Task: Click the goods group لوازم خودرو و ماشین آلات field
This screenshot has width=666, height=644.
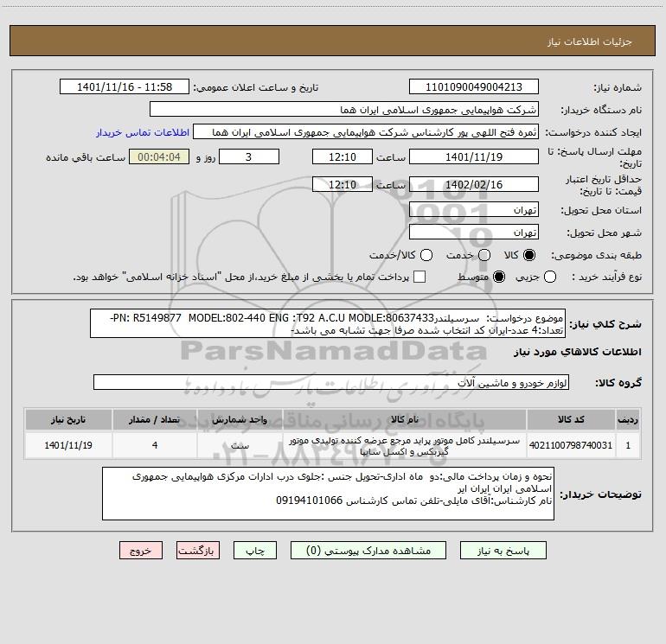Action: (x=331, y=382)
